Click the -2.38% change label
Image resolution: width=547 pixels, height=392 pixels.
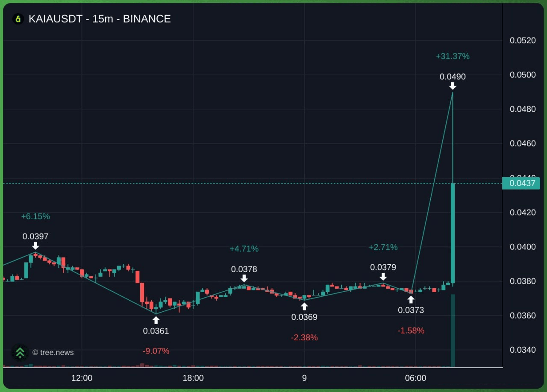[304, 337]
